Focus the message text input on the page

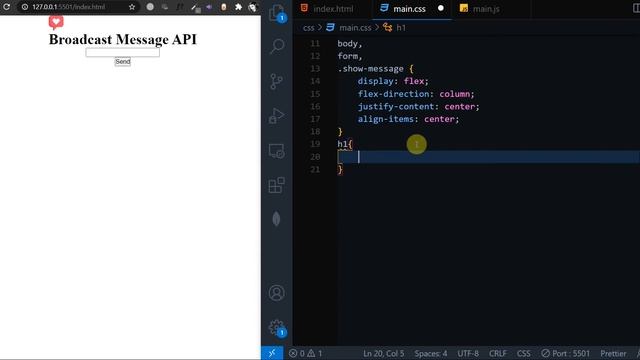pos(122,52)
